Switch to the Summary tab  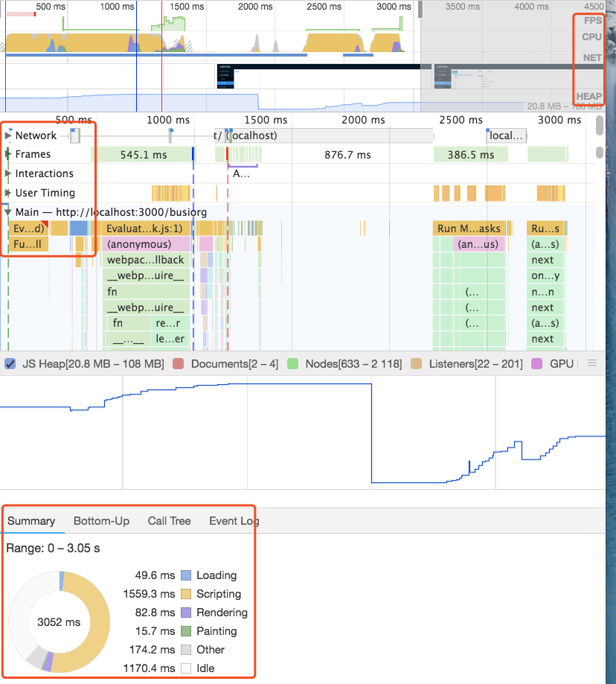pos(31,521)
